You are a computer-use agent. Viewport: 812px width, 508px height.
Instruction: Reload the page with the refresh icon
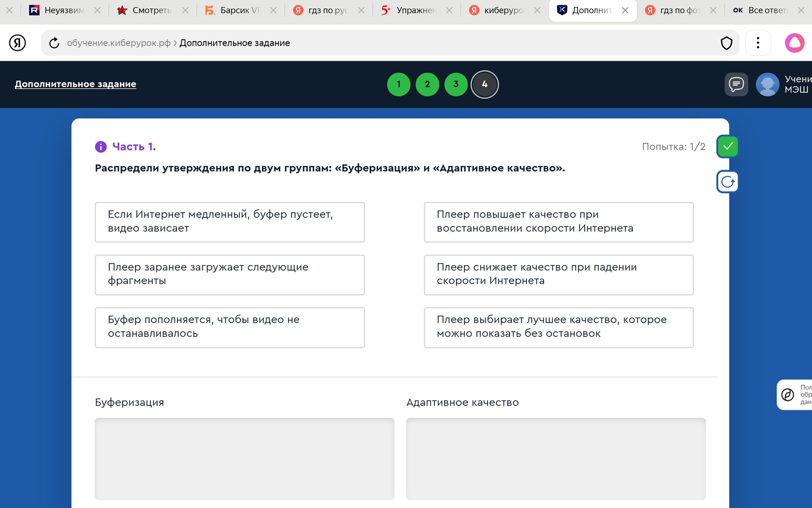coord(54,43)
